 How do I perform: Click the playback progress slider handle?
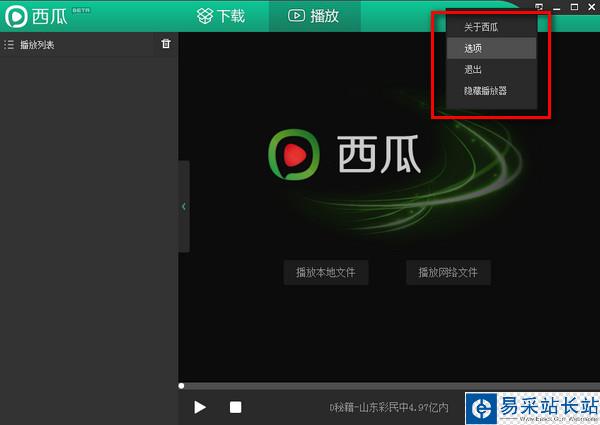[181, 386]
